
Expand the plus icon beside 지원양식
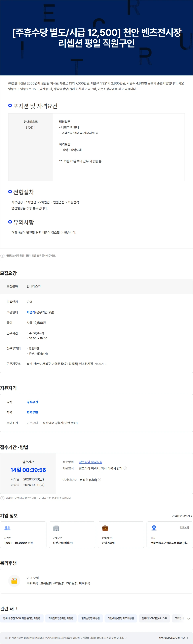pos(125,468)
